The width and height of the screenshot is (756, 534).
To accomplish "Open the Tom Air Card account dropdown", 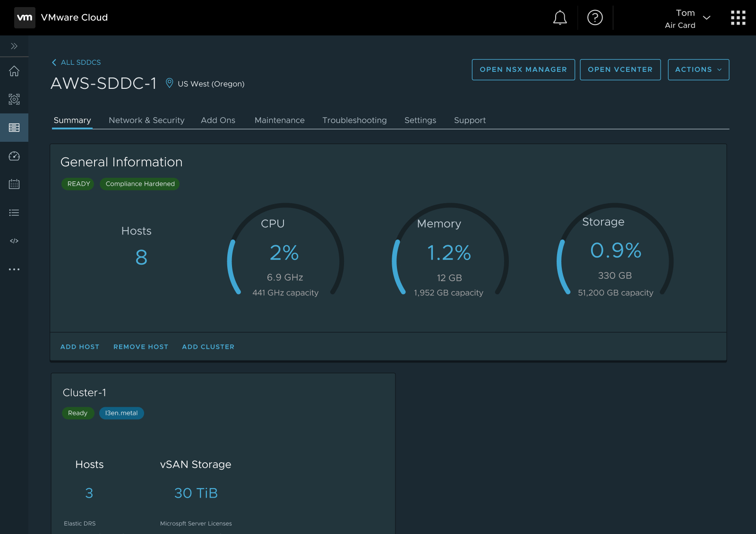I will coord(687,18).
